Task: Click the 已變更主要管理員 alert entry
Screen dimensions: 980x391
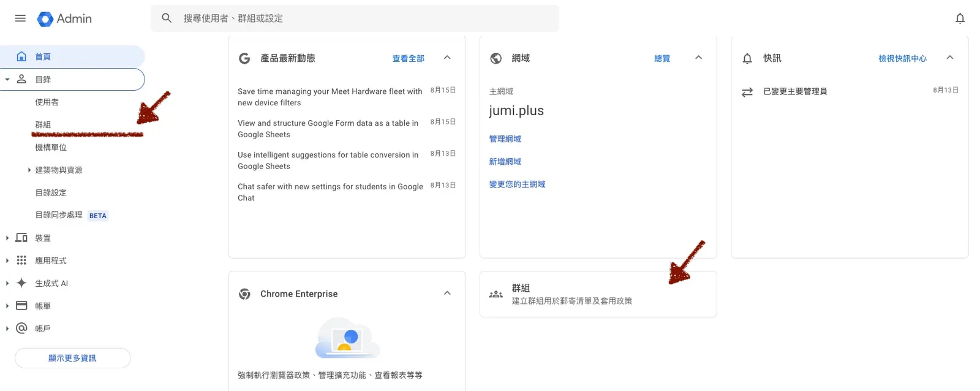Action: [x=795, y=91]
